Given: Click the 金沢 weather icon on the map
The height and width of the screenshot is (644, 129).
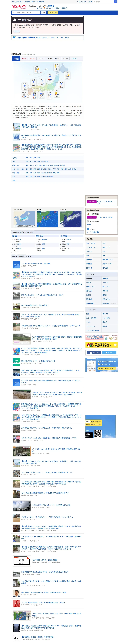Looking at the screenshot, I should 42,81.
